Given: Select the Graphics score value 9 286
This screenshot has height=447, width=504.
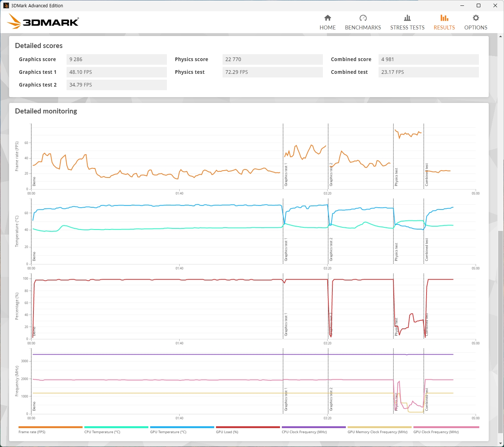Looking at the screenshot, I should coord(116,59).
